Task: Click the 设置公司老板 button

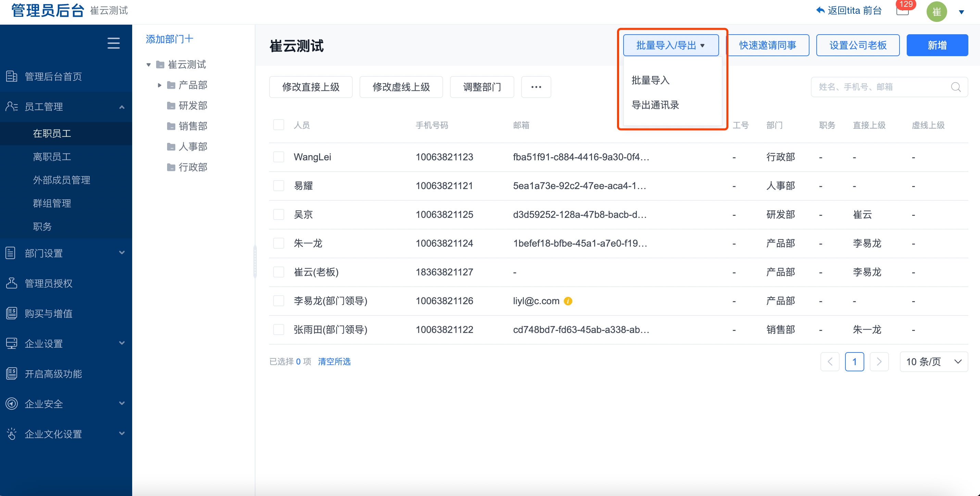Action: coord(857,45)
